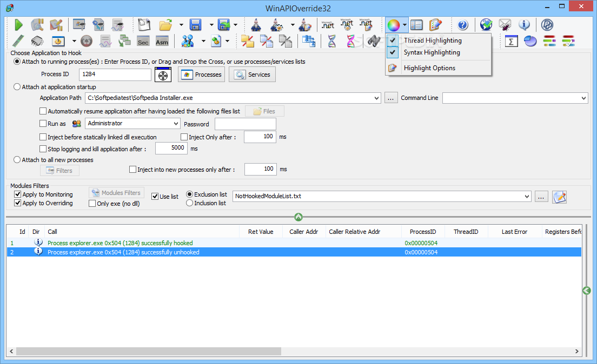Click the pause overriding notepad icon
Image resolution: width=597 pixels, height=364 pixels.
pyautogui.click(x=56, y=25)
